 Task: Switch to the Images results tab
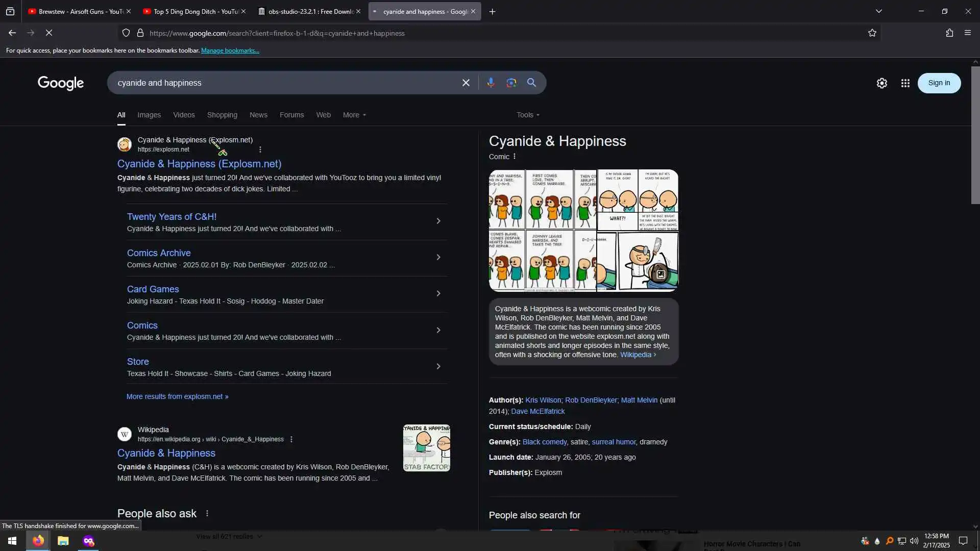pyautogui.click(x=149, y=115)
